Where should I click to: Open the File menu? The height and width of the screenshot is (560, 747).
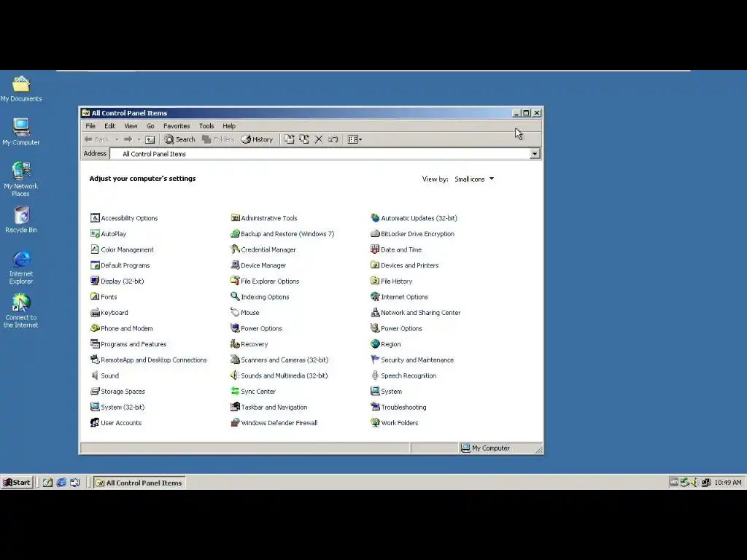pyautogui.click(x=90, y=125)
